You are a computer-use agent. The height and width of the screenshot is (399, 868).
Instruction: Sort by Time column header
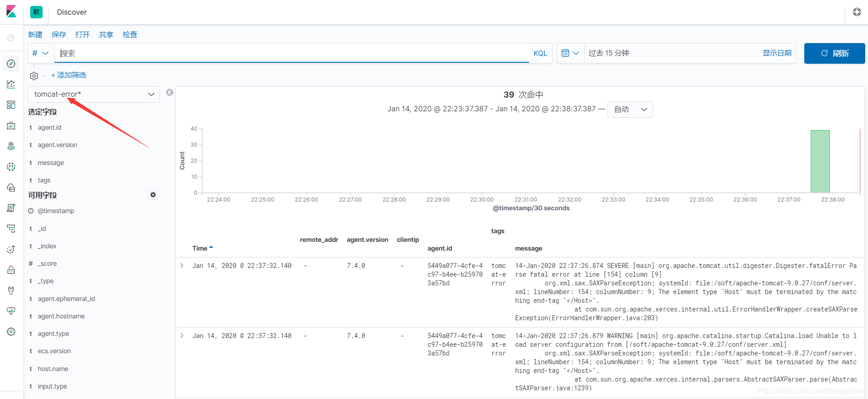pyautogui.click(x=203, y=248)
